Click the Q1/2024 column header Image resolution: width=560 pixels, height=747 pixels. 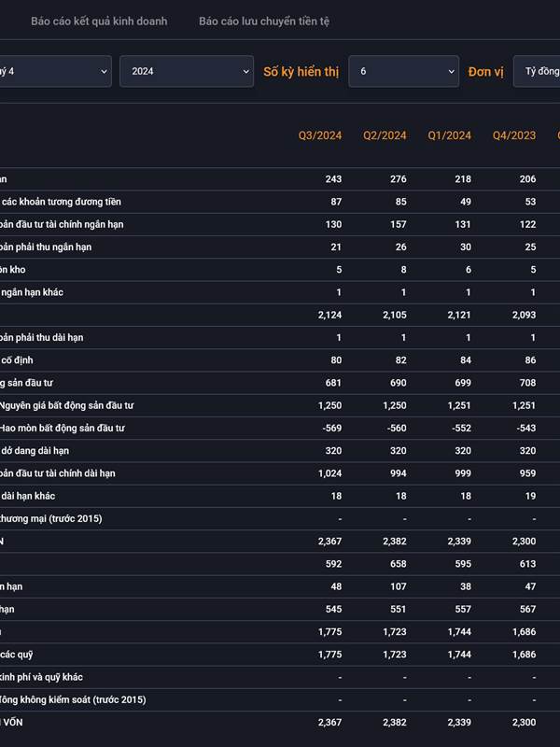point(450,135)
